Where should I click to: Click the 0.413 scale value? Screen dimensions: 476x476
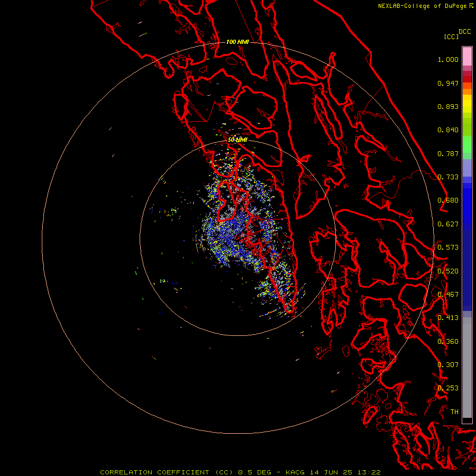448,318
